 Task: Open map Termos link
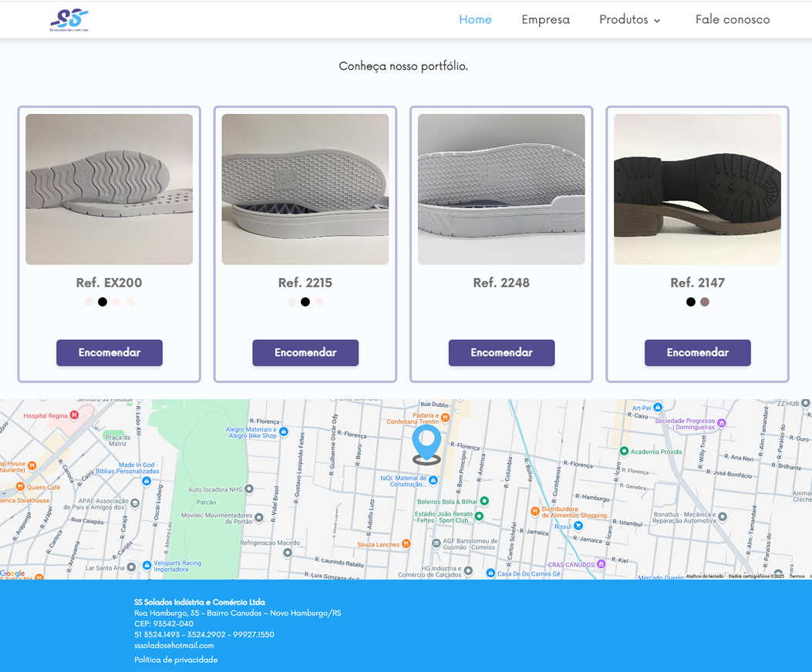(797, 576)
